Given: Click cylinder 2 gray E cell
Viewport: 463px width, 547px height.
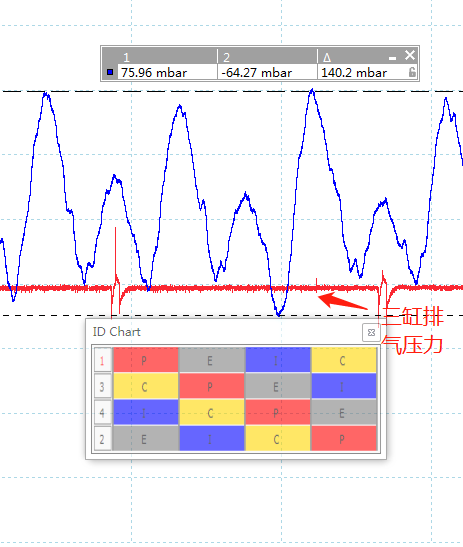Looking at the screenshot, I should 145,438.
